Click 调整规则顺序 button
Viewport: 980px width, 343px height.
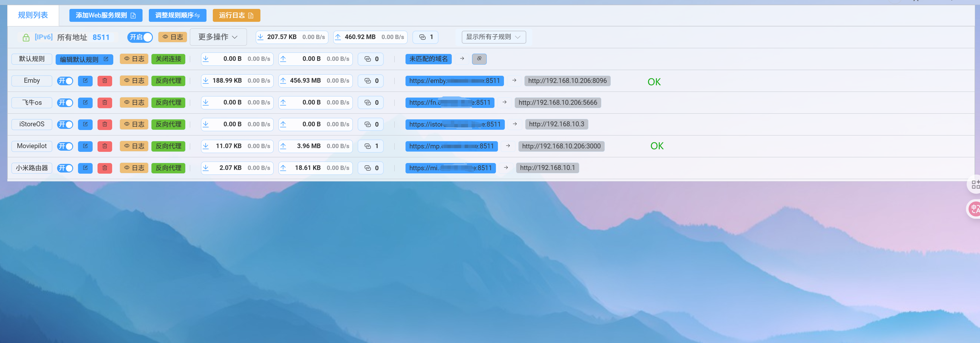[177, 15]
